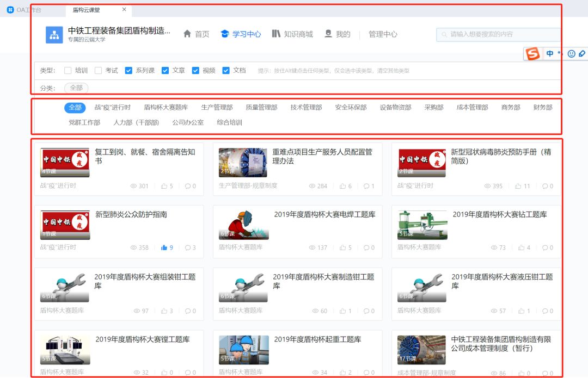
Task: Uncheck the 视频 type checkbox
Action: pos(195,70)
